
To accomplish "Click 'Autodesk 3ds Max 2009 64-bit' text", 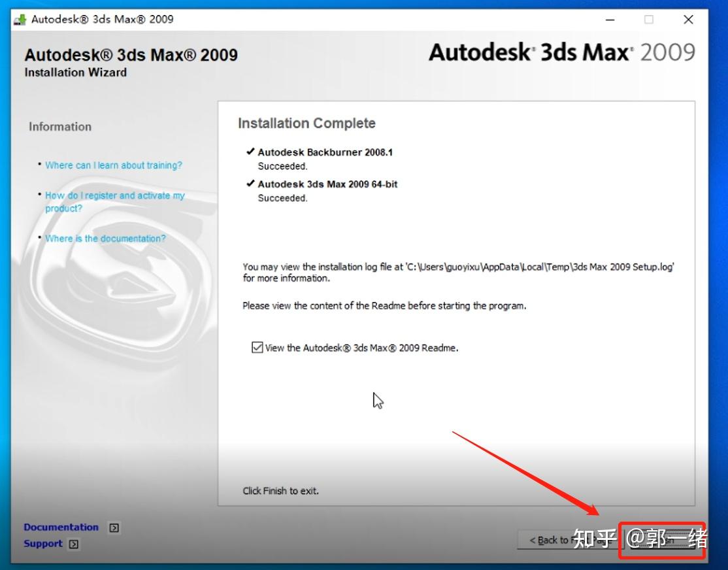I will (327, 184).
